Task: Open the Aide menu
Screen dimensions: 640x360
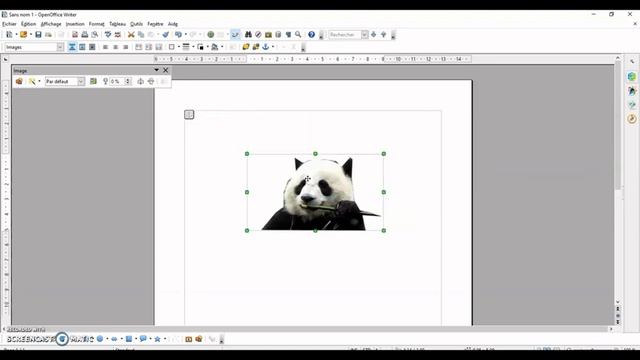Action: click(173, 24)
